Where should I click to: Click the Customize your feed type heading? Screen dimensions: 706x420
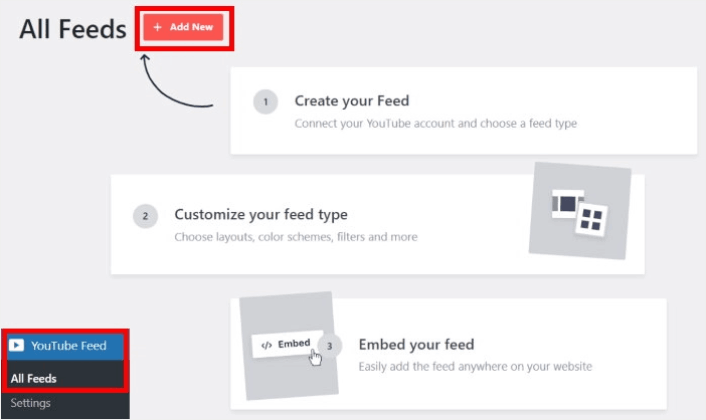tap(261, 214)
